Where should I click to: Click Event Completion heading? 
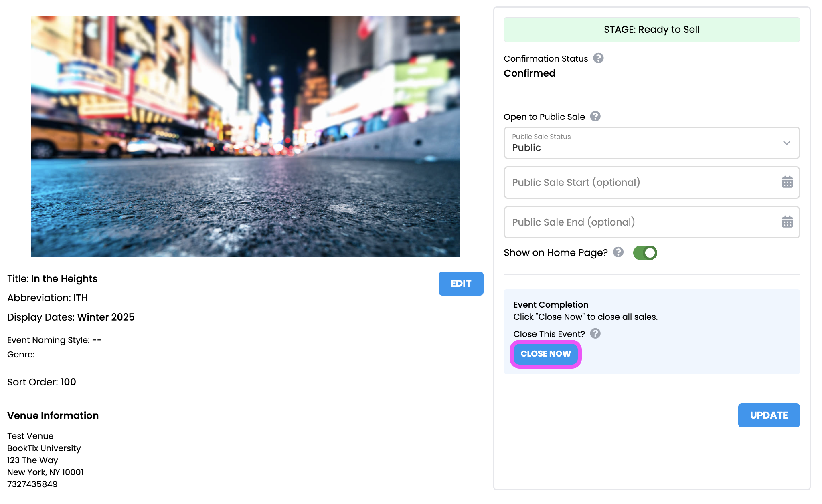click(551, 305)
